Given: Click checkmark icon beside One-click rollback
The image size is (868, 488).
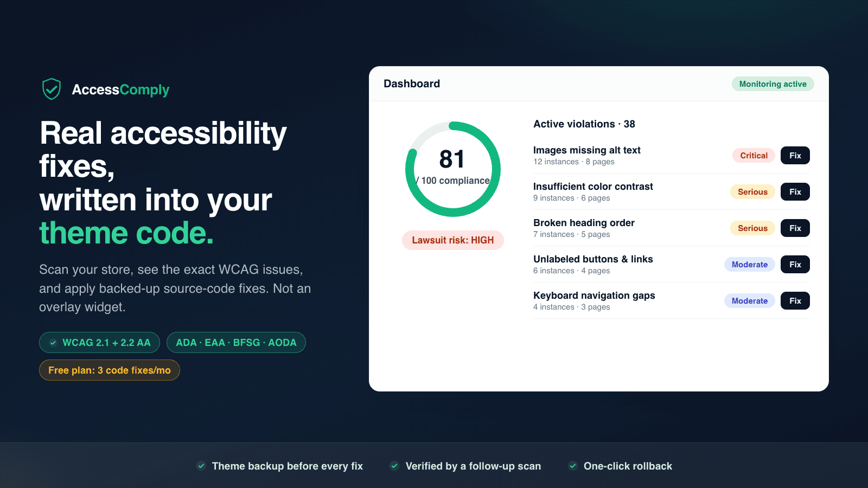Looking at the screenshot, I should (x=572, y=466).
